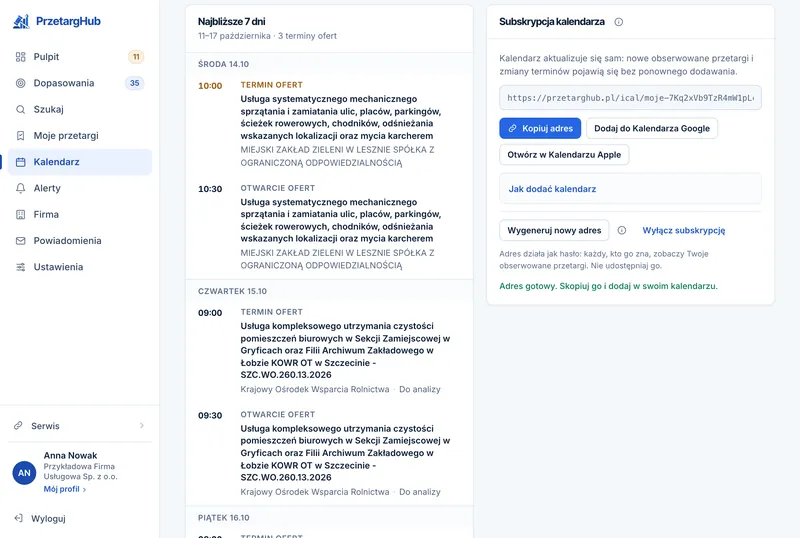This screenshot has height=538, width=800.
Task: Click the Powiadomienia envelope icon
Action: [x=20, y=241]
